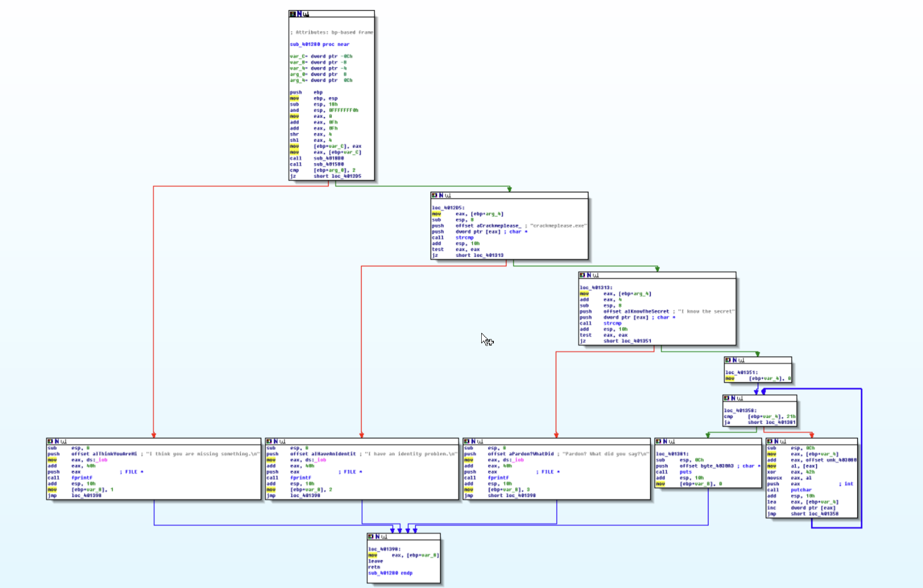Click N icon on Pardon block
Screen dimensions: 923x588
pyautogui.click(x=473, y=441)
